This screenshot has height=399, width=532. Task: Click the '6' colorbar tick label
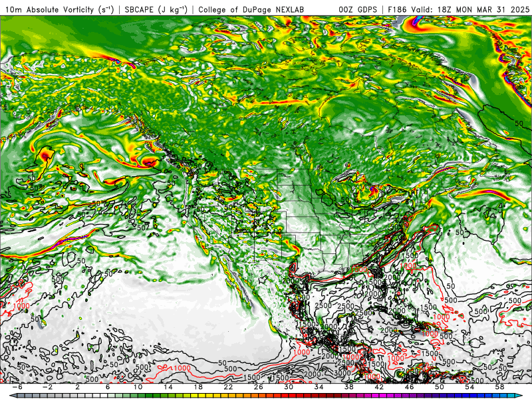[x=108, y=387]
